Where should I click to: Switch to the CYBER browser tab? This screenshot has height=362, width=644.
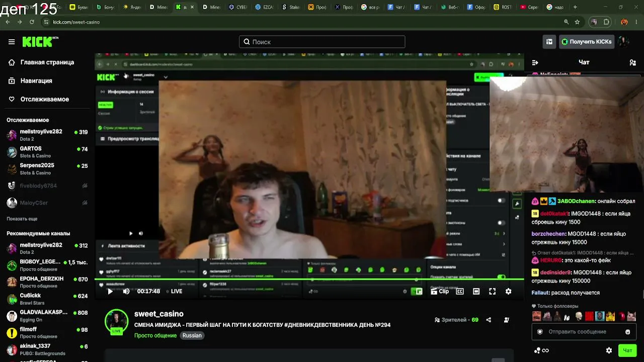click(237, 7)
